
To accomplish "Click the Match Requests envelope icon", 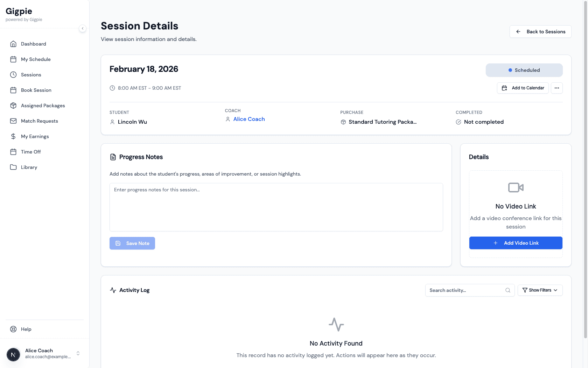I will [13, 121].
